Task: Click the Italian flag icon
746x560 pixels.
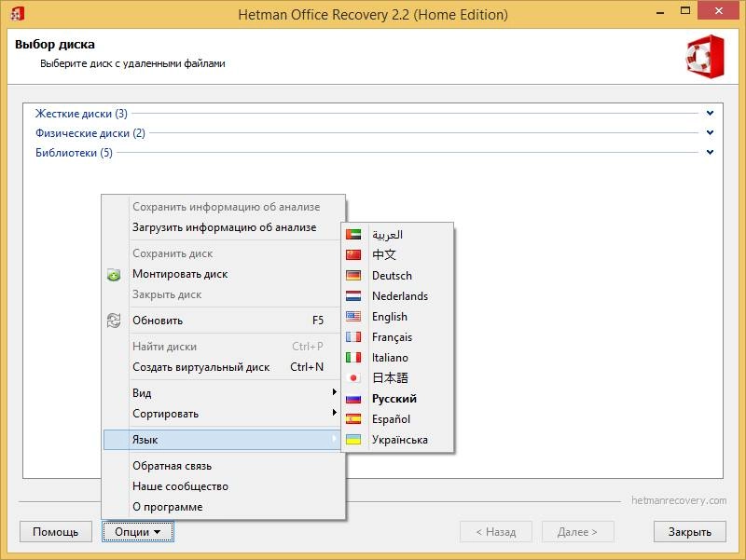Action: click(x=353, y=357)
